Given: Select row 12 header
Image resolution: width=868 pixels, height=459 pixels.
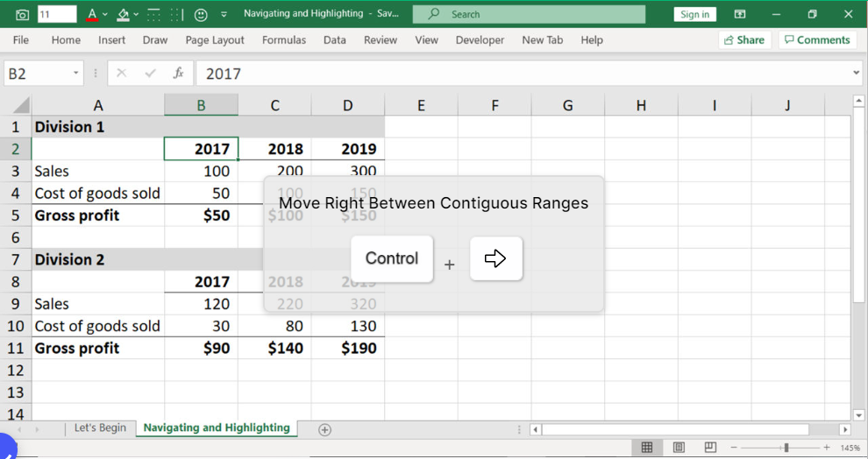Looking at the screenshot, I should click(16, 370).
